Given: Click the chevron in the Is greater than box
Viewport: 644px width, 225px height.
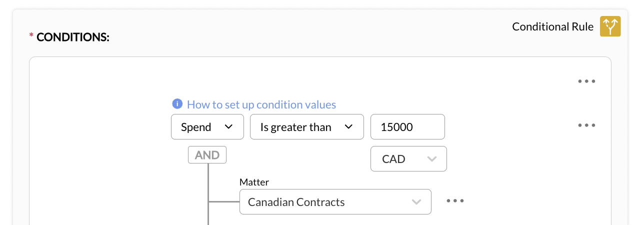Looking at the screenshot, I should coord(348,127).
